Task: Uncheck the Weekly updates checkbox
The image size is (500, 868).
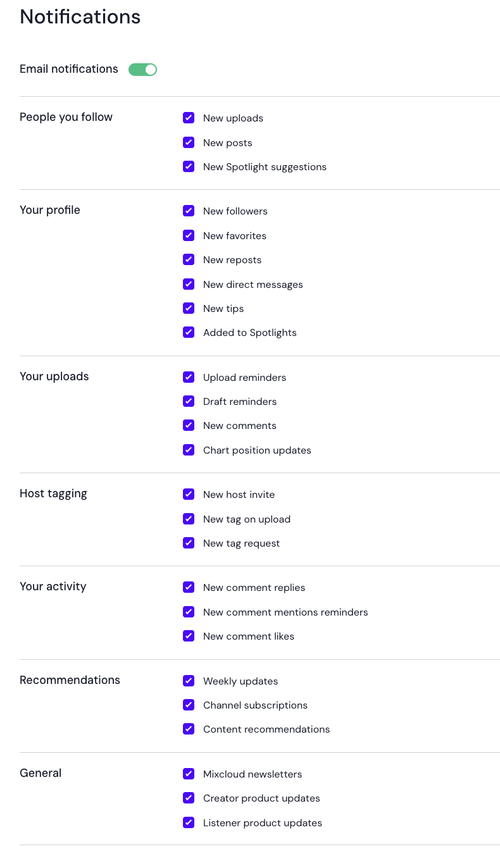Action: click(189, 681)
